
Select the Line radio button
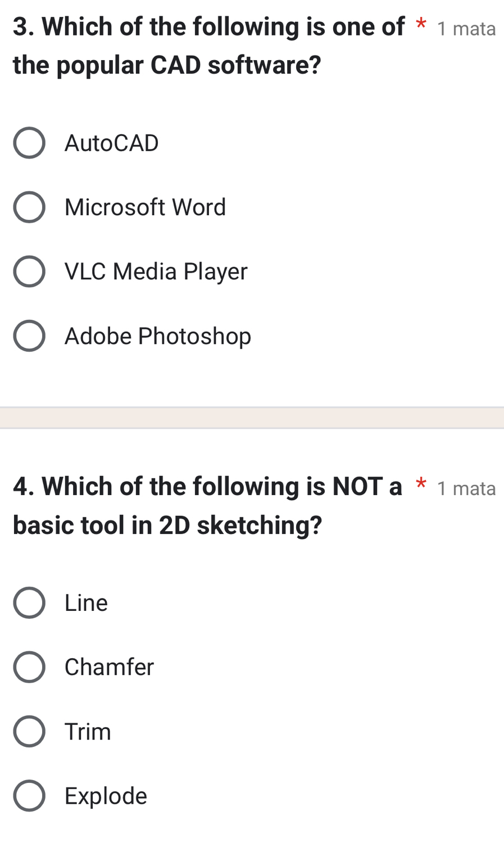coord(29,603)
